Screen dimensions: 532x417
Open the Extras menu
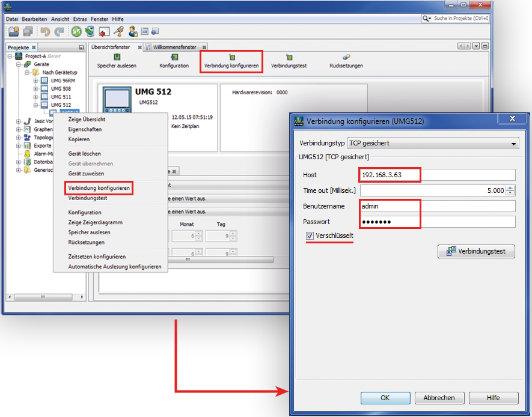point(80,19)
